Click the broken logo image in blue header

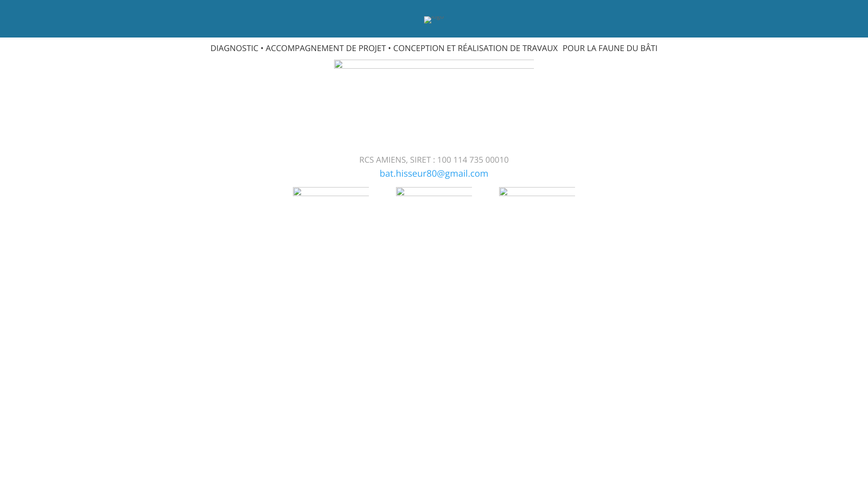(434, 19)
